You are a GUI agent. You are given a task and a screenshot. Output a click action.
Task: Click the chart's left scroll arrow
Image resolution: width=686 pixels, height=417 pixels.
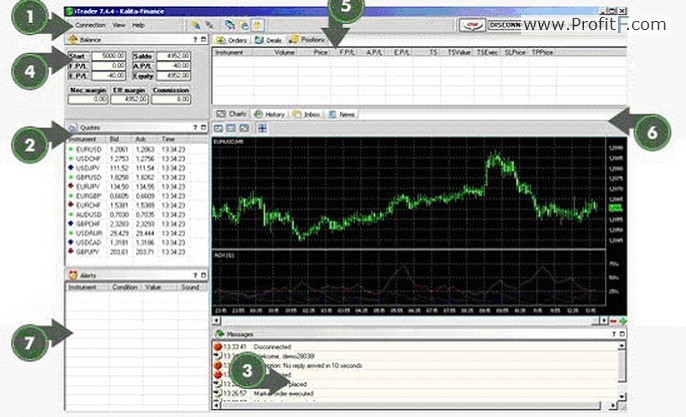pyautogui.click(x=216, y=321)
